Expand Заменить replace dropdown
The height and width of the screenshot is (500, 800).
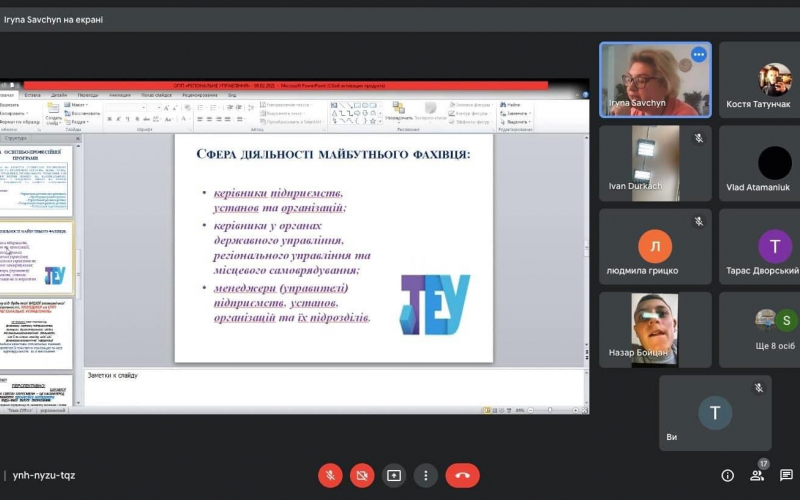pos(515,113)
